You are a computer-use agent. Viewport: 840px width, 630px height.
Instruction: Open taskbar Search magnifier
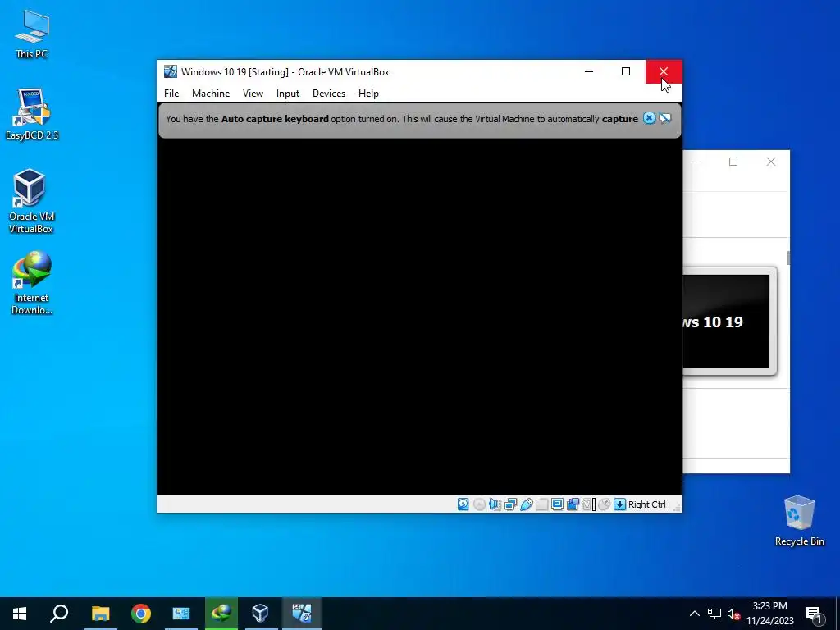[x=59, y=614]
